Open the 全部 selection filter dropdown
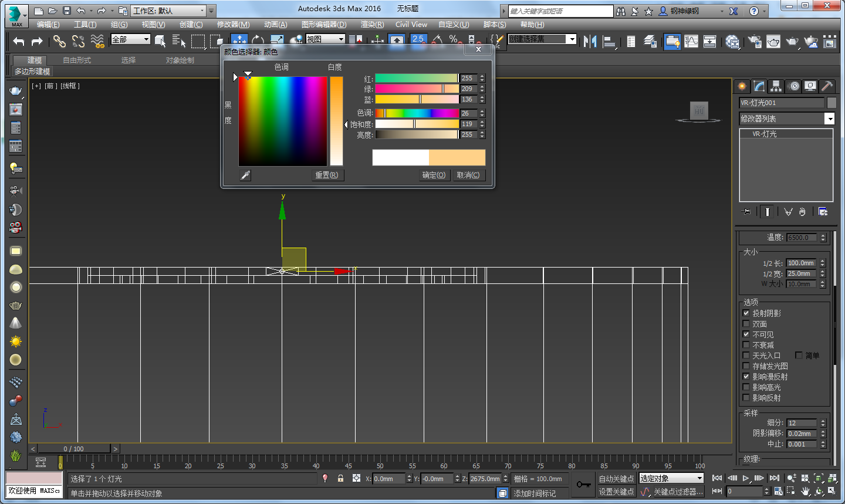 point(131,39)
